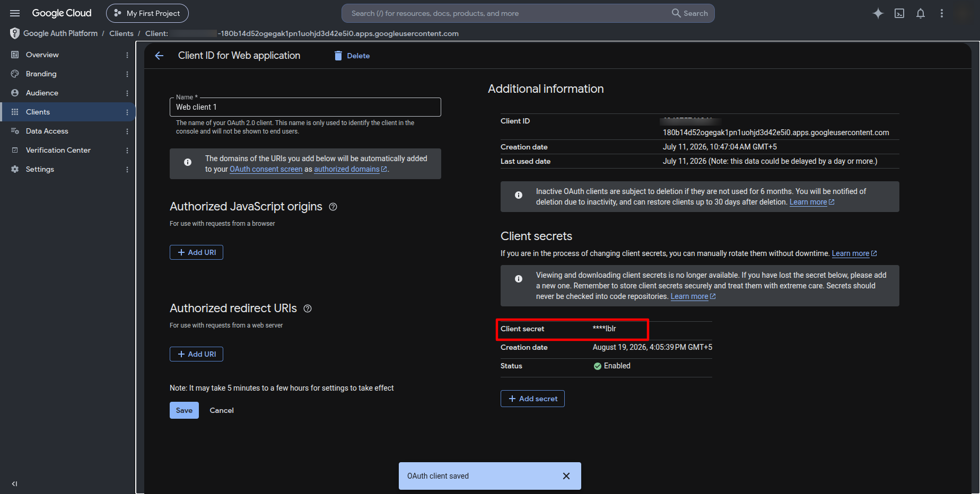
Task: Go to Google Auth Platform breadcrumb
Action: pyautogui.click(x=60, y=33)
